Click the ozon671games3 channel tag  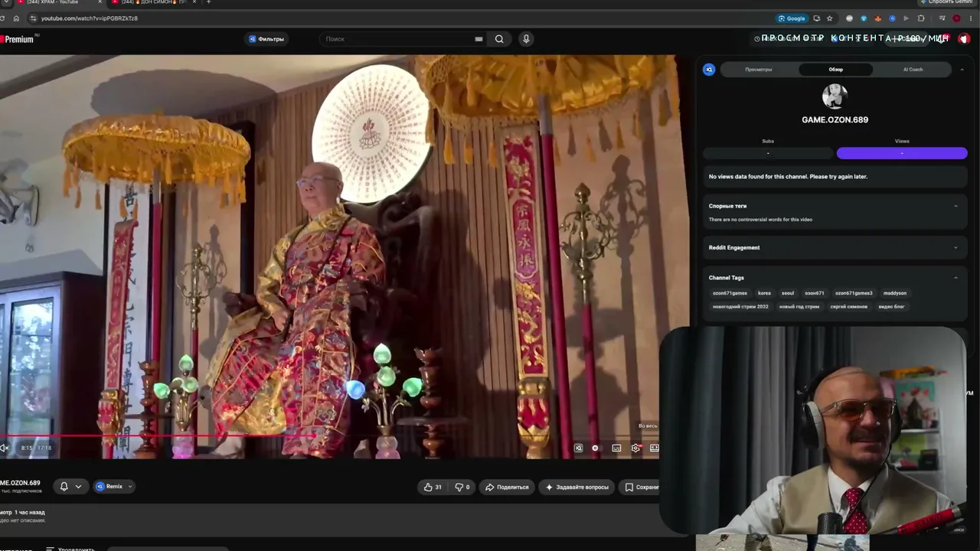coord(854,293)
